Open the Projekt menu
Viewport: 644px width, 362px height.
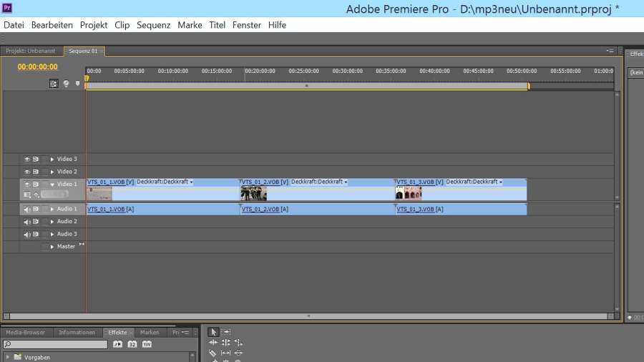pos(94,25)
